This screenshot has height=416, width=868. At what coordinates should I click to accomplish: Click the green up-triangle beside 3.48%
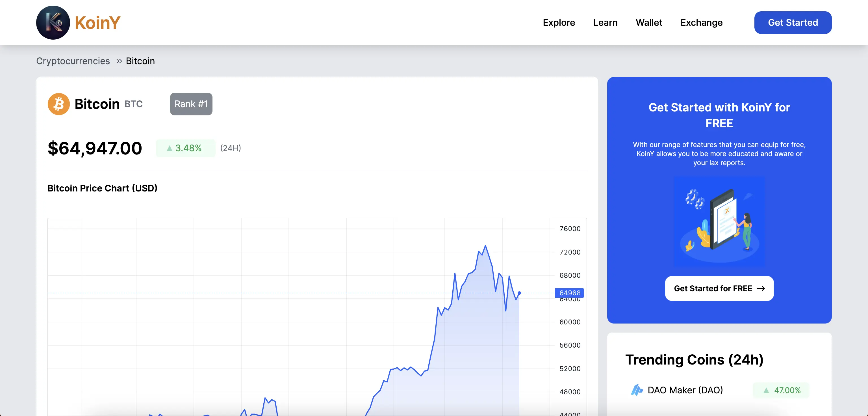169,148
